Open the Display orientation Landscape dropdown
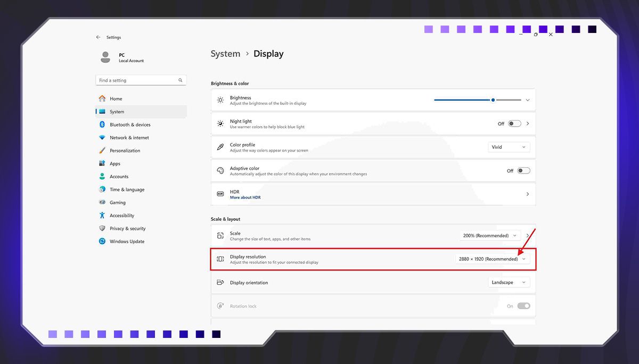Image resolution: width=639 pixels, height=364 pixels. pos(509,283)
